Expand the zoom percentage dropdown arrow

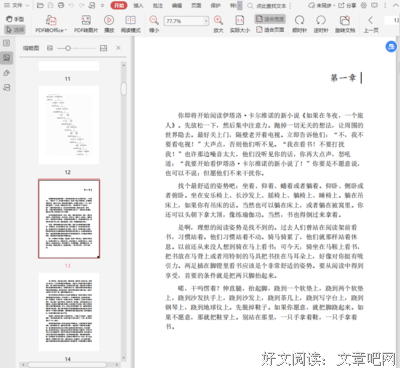206,21
